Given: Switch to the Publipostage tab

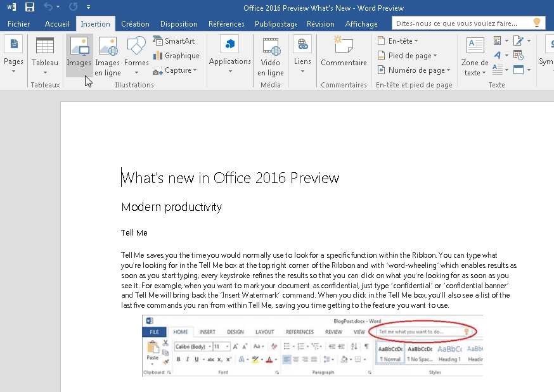Looking at the screenshot, I should coord(276,23).
